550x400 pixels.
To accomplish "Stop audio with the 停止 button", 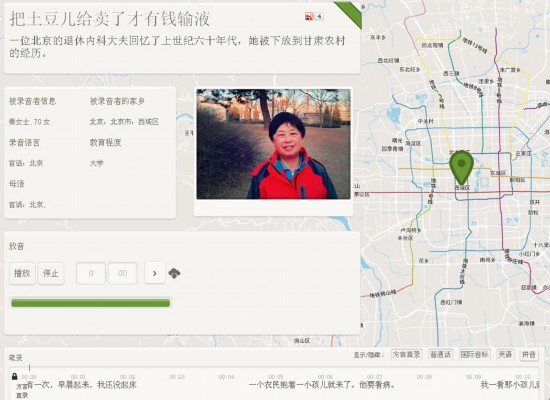I will coord(51,273).
